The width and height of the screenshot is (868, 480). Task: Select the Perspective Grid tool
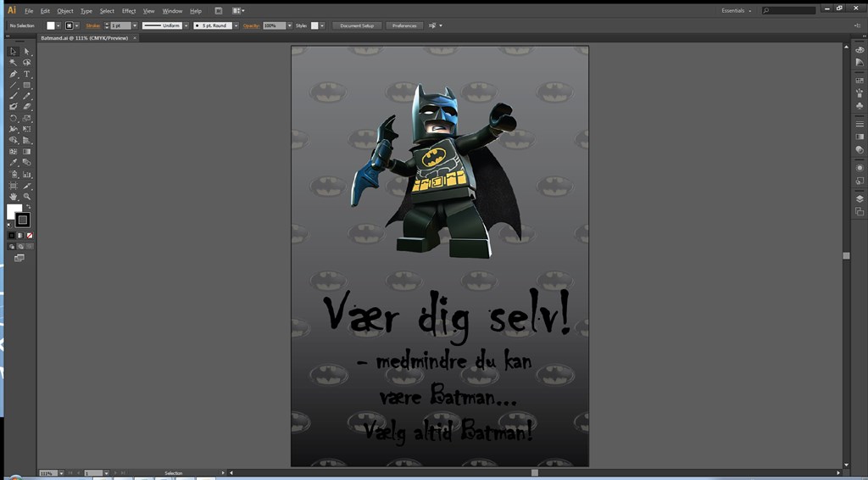click(26, 140)
